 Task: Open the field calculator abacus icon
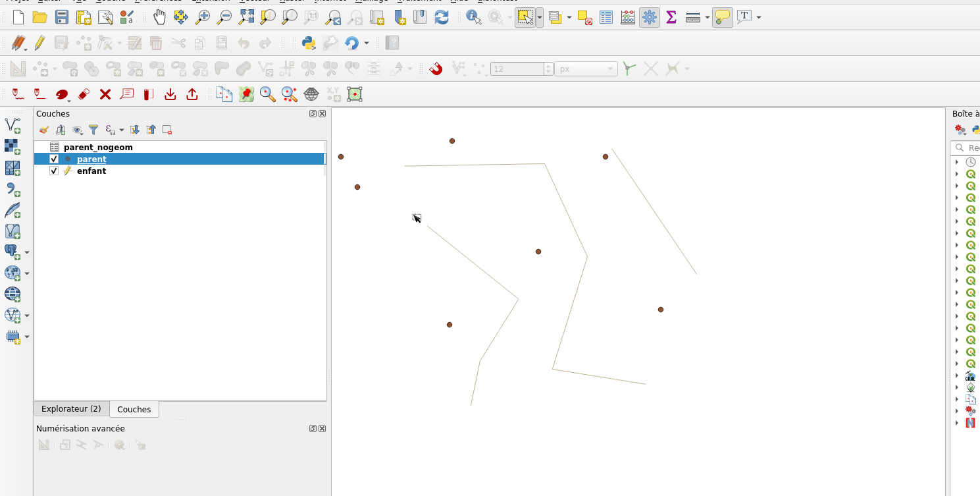(x=628, y=17)
